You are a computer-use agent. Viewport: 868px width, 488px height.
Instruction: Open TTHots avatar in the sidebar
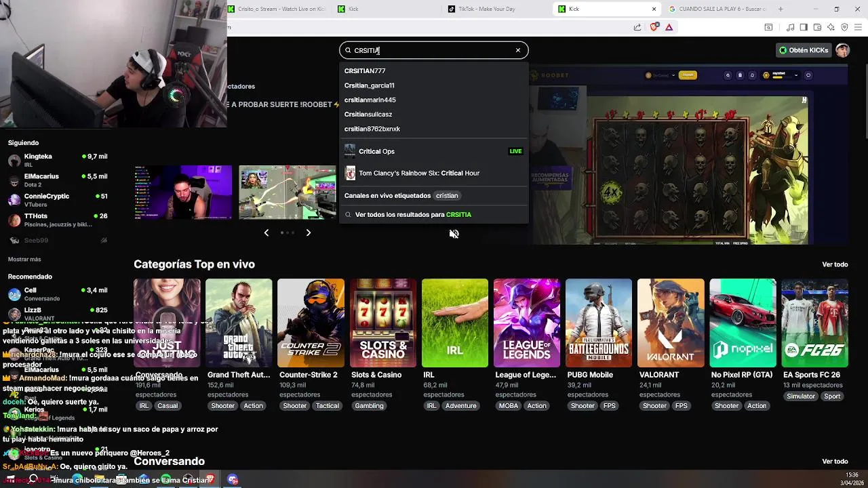click(x=14, y=220)
